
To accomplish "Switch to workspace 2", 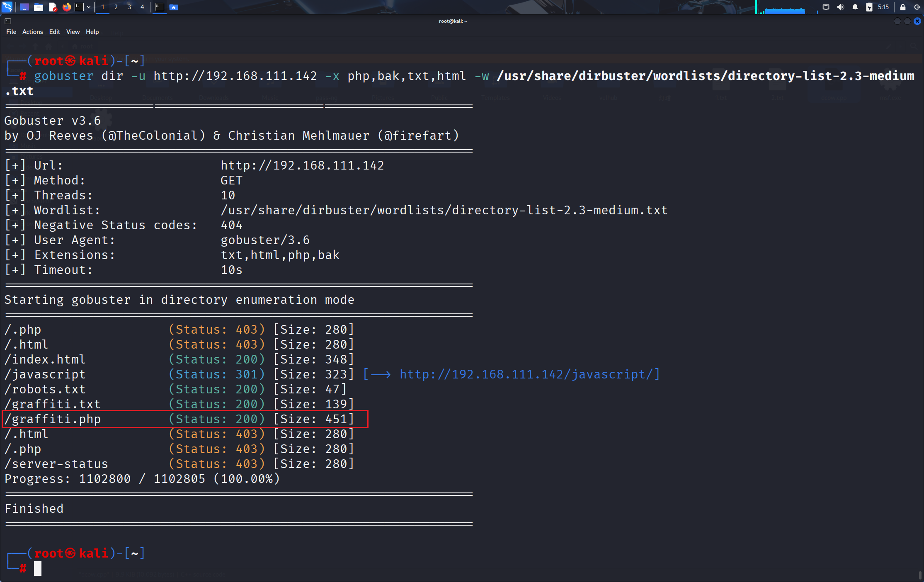I will 116,7.
